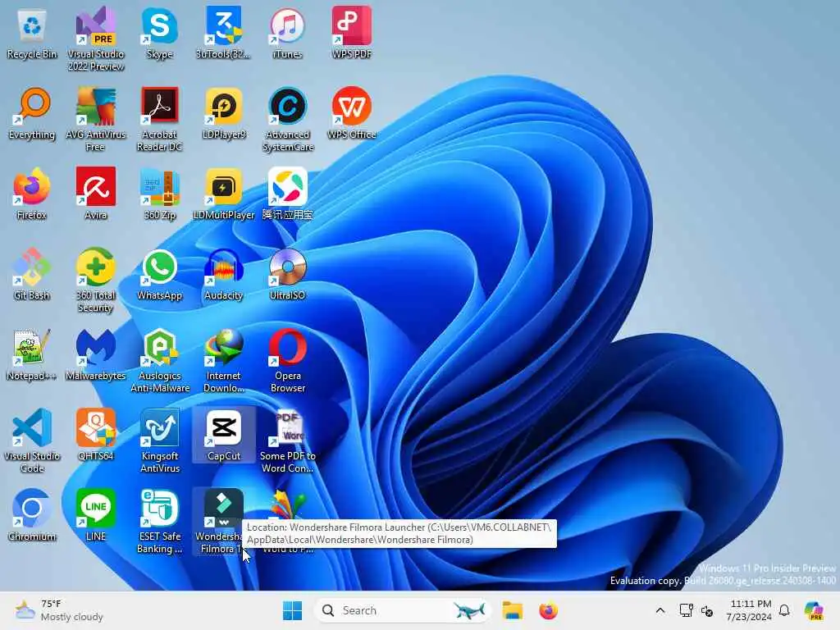This screenshot has height=630, width=840.
Task: Click the muted volume tray icon
Action: [707, 610]
